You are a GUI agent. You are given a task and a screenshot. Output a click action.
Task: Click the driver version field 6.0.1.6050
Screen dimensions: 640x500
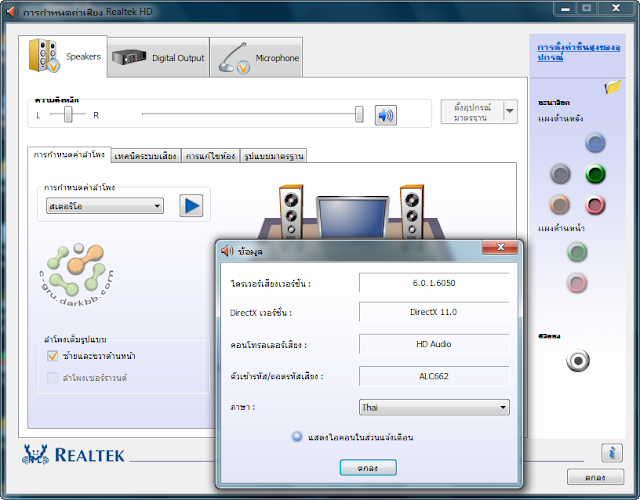pos(434,283)
